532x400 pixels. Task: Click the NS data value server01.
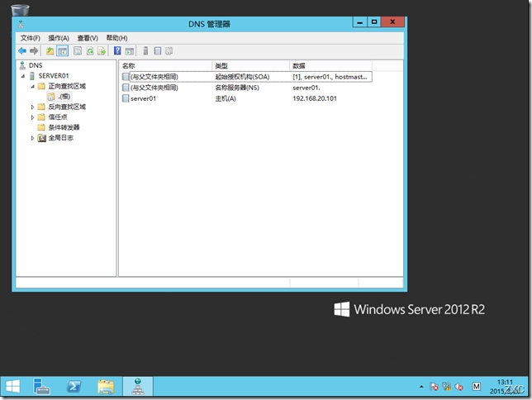pyautogui.click(x=306, y=88)
